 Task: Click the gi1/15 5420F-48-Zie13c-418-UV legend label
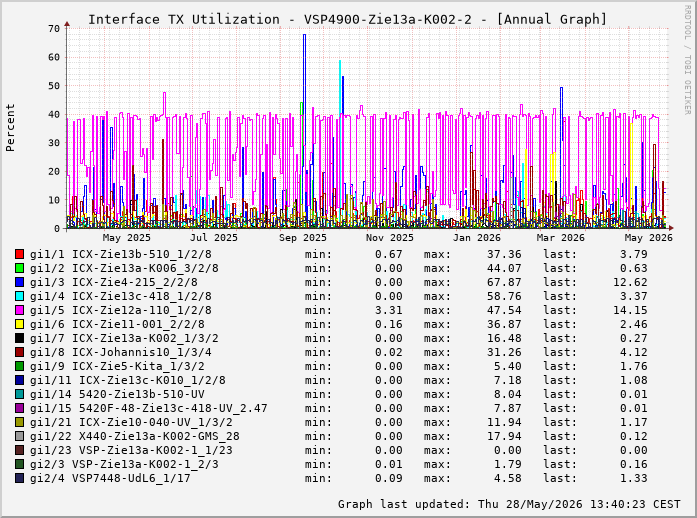pyautogui.click(x=149, y=408)
